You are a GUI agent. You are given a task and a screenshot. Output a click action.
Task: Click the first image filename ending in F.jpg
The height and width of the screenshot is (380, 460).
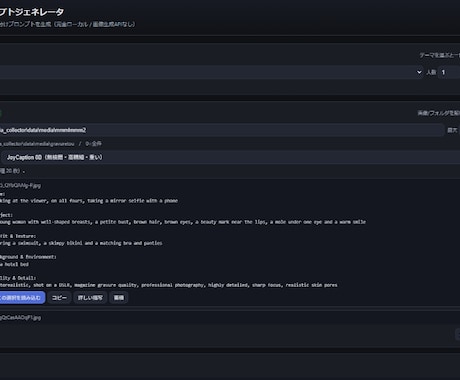[x=20, y=185]
